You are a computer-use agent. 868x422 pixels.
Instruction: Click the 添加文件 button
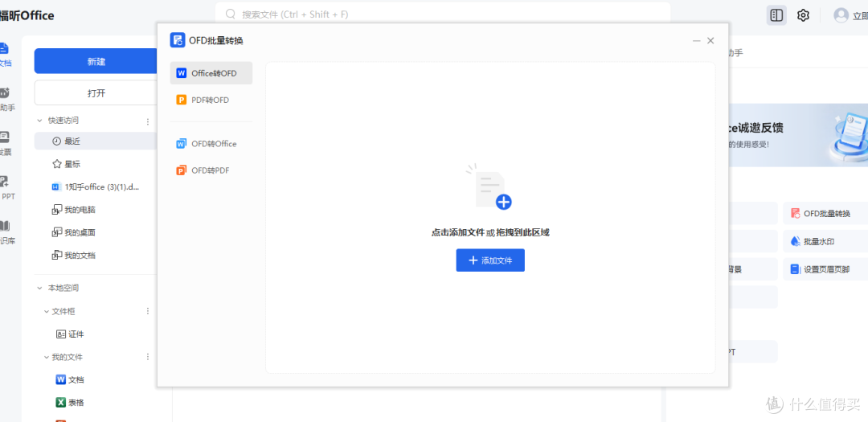pos(490,260)
